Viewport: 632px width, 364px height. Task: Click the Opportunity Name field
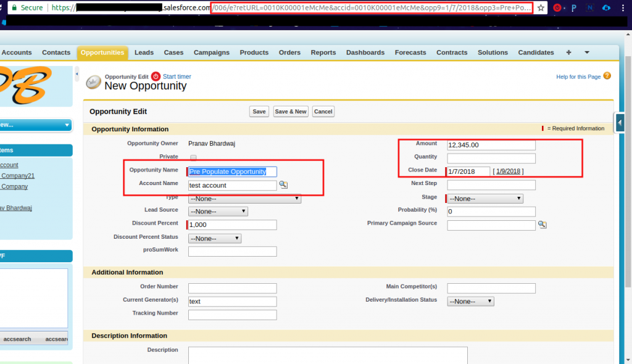point(233,172)
